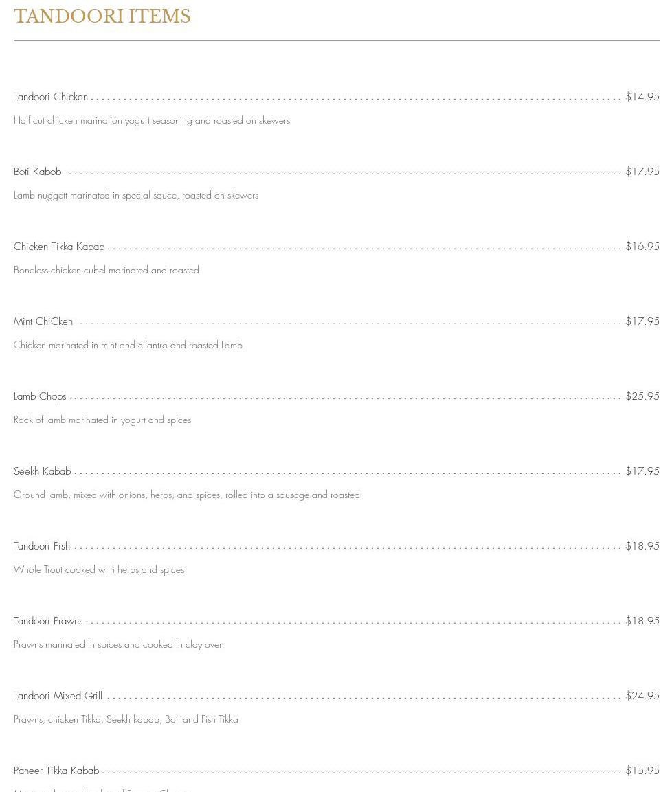Click the Tandoori Prawns item name

coord(48,621)
